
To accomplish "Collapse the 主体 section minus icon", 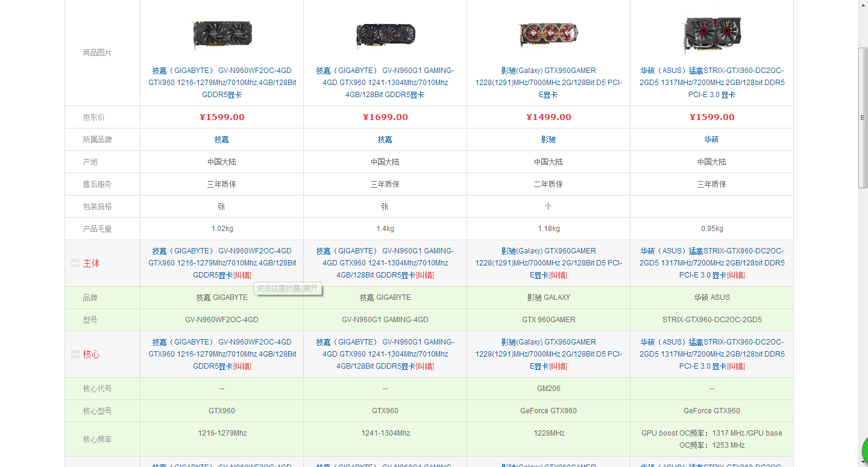I will coord(75,263).
